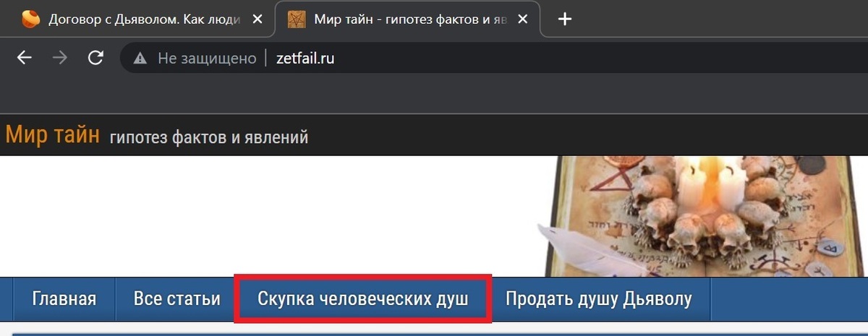
Task: Open a new tab with plus icon
Action: [x=566, y=20]
